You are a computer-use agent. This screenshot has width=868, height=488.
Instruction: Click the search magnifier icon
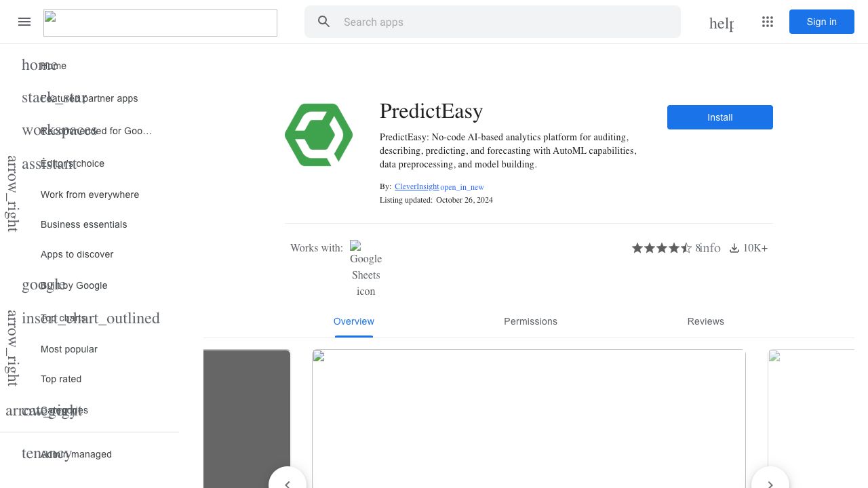[324, 22]
